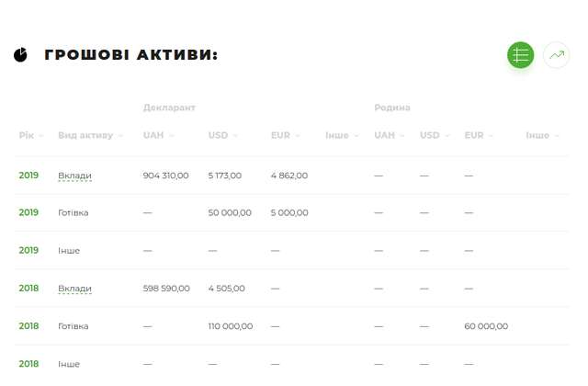This screenshot has width=588, height=386.
Task: Open the 2019 Вклади link
Action: [74, 175]
